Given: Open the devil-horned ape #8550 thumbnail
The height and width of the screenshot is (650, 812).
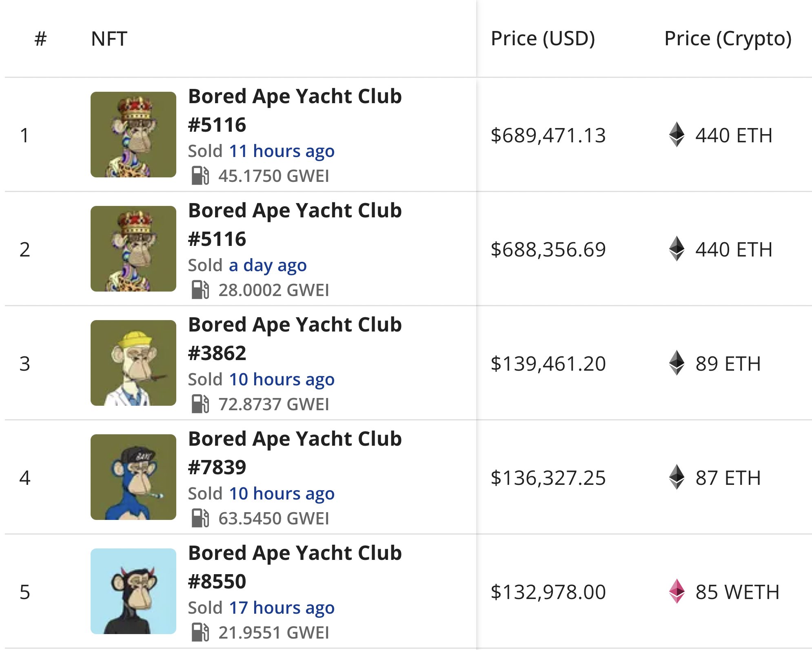Looking at the screenshot, I should click(133, 591).
